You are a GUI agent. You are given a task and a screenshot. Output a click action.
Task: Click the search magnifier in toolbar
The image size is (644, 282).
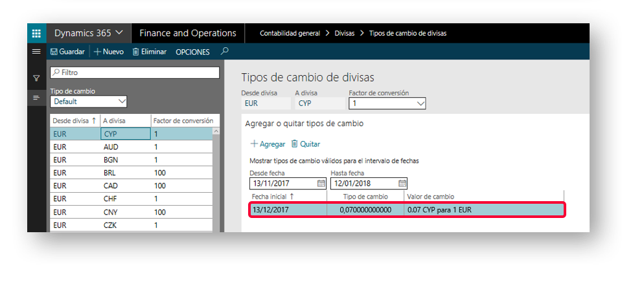(x=225, y=51)
